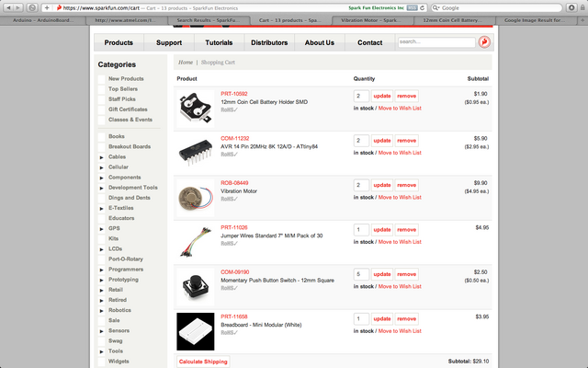
Task: Open the coin cell battery holder image
Action: point(196,109)
